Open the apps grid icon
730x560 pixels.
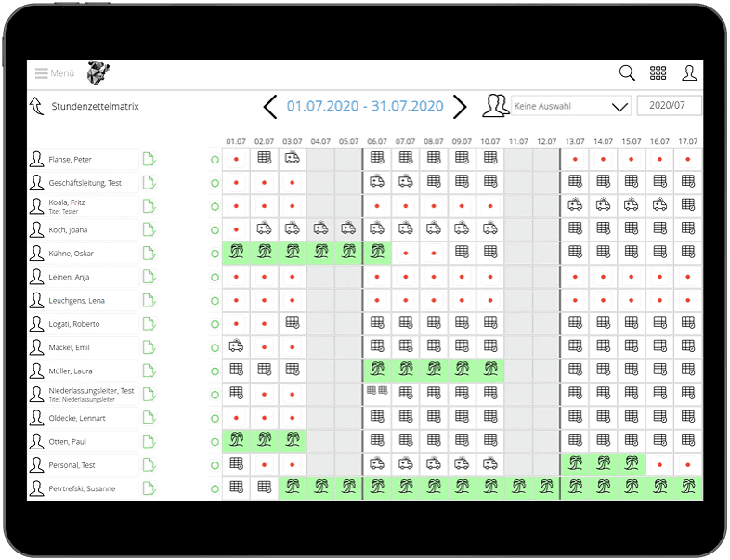click(658, 73)
